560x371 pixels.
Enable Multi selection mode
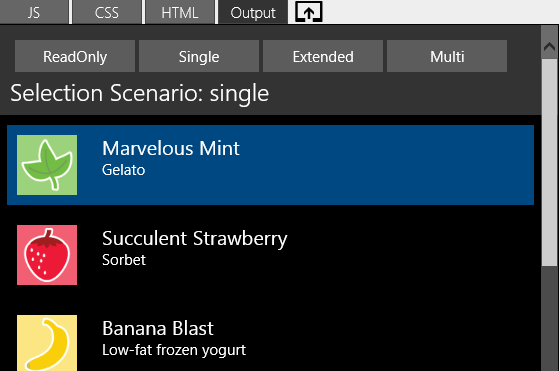(x=447, y=56)
